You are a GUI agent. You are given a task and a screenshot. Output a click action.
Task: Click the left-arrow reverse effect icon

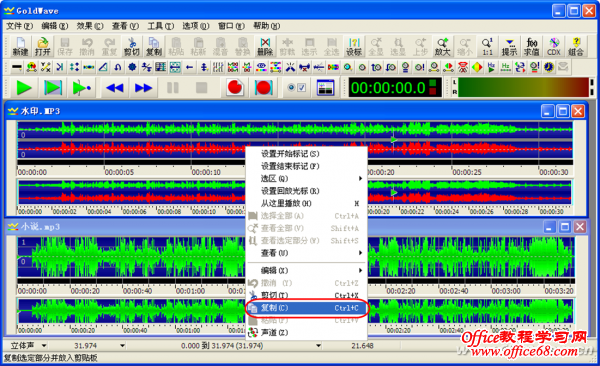pos(189,67)
